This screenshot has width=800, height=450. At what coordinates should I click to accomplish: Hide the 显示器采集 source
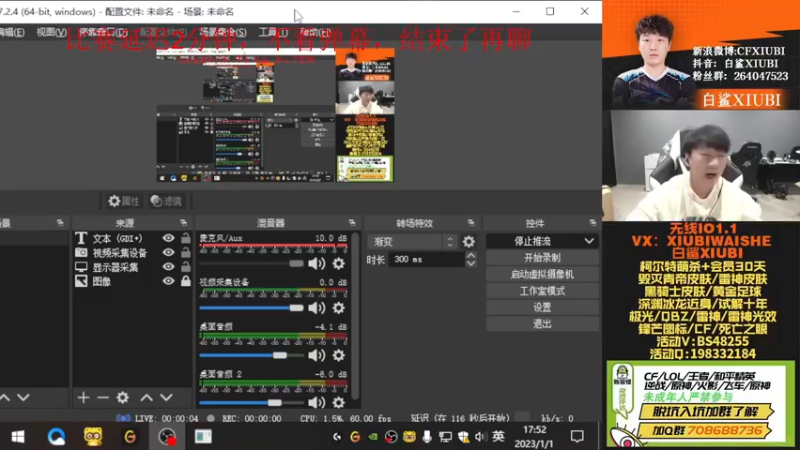[x=168, y=267]
